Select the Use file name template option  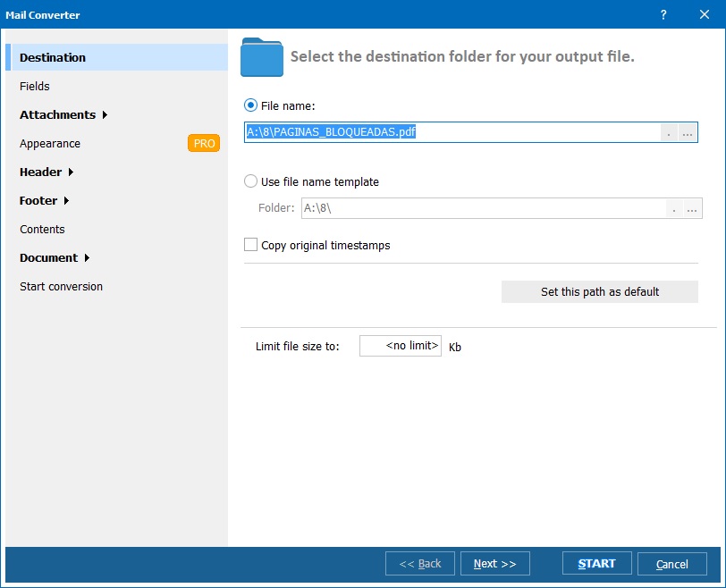[x=251, y=181]
